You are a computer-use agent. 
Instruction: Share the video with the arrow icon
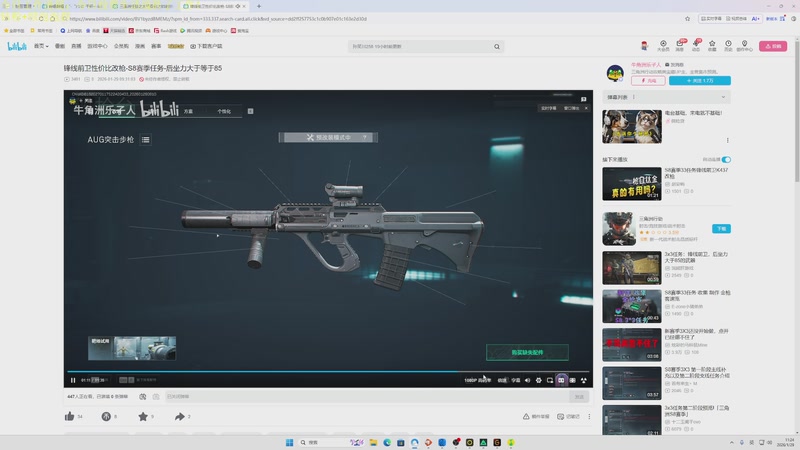coord(180,416)
